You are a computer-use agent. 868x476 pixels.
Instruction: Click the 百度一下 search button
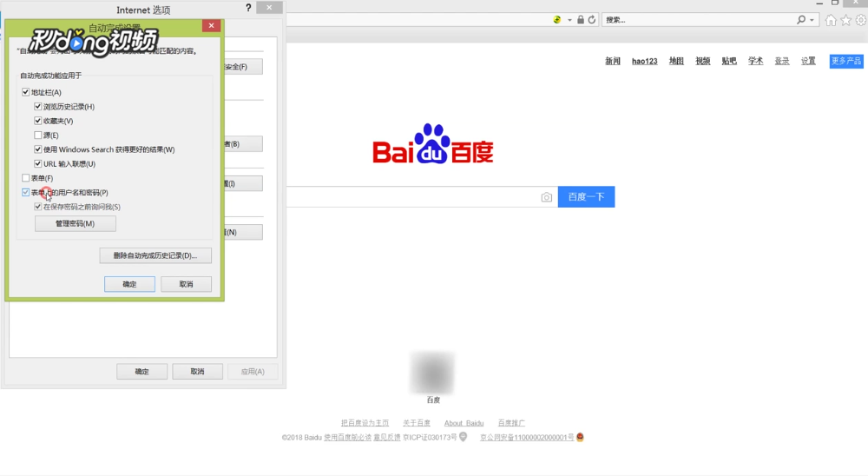click(x=586, y=196)
